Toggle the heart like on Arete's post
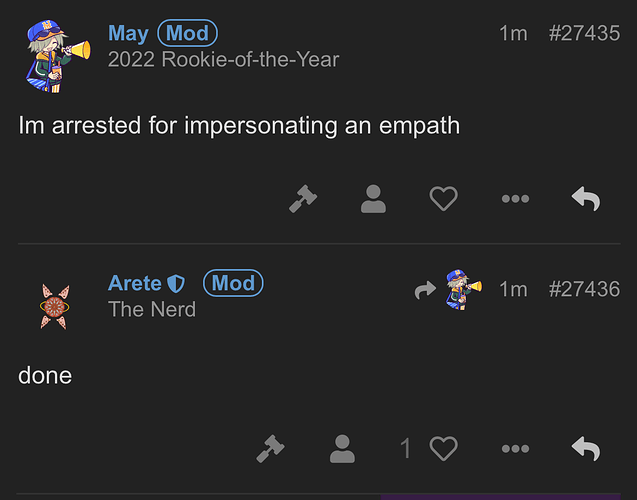 tap(443, 448)
